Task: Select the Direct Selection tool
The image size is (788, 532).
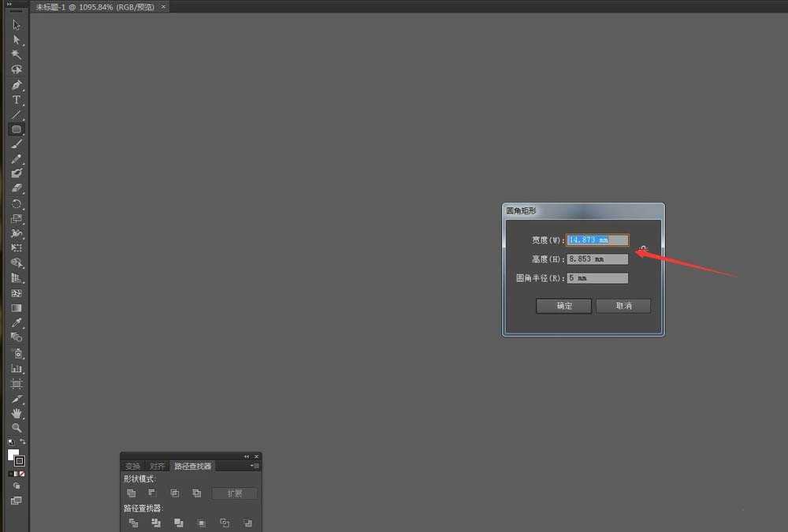Action: (x=16, y=39)
